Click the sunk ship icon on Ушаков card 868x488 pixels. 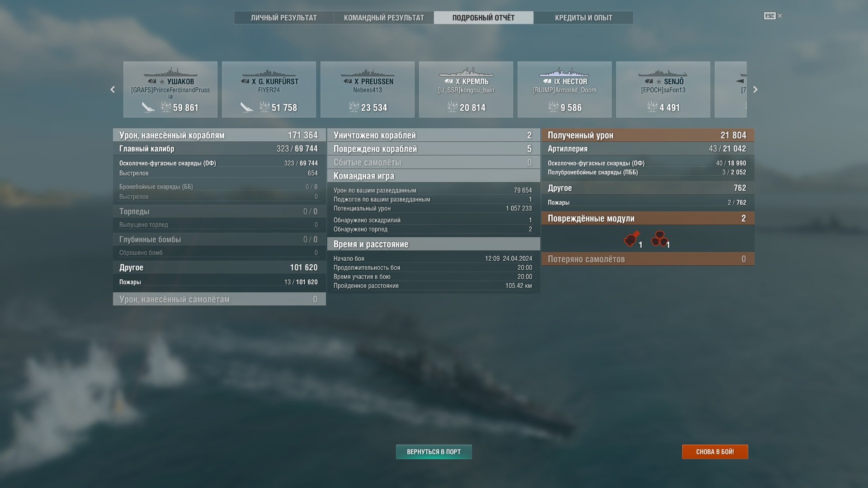[x=148, y=107]
